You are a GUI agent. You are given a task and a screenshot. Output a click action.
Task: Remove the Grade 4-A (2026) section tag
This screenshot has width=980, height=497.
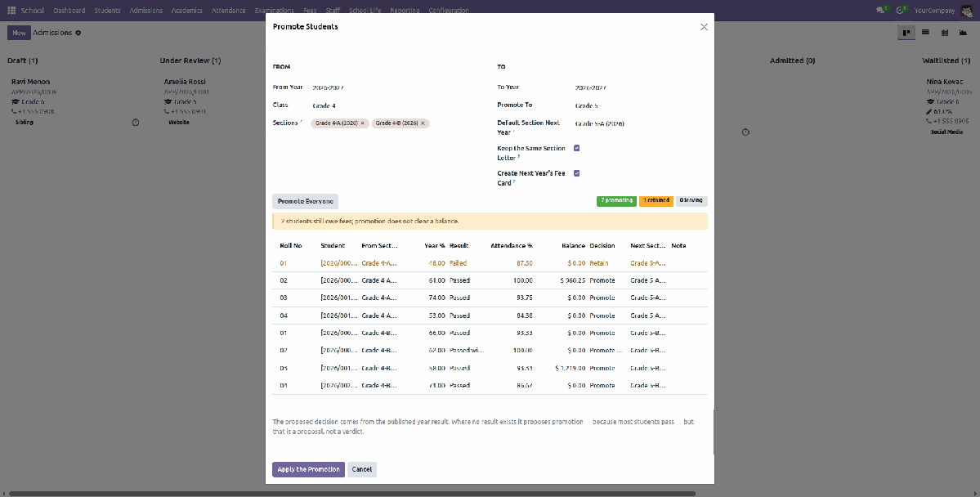coord(363,123)
